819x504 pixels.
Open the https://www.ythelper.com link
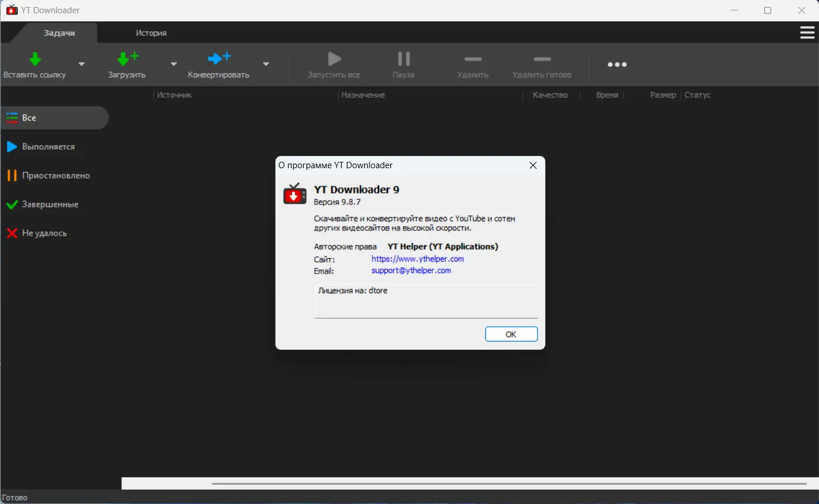(418, 259)
